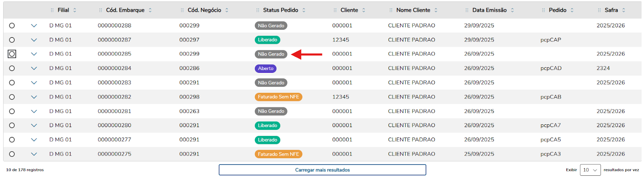Viewport: 644px width, 181px height.
Task: Click drag handle icon before Data Emissão
Action: [467, 10]
